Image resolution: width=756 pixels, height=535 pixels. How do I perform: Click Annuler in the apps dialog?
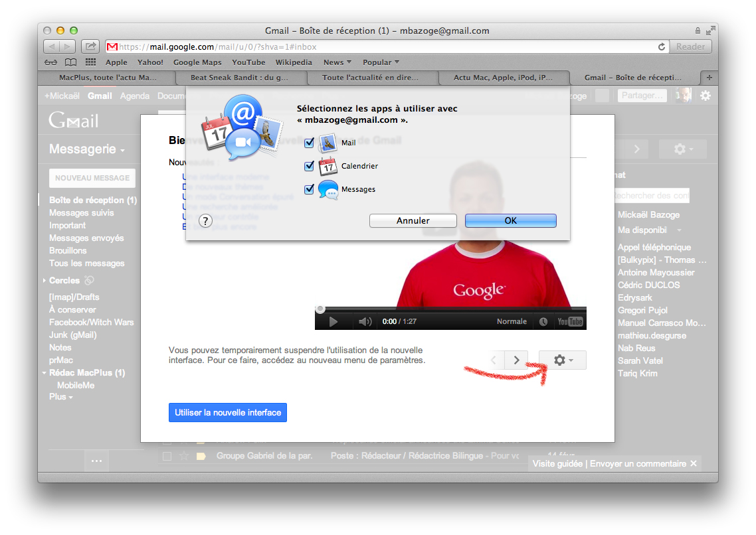(413, 220)
